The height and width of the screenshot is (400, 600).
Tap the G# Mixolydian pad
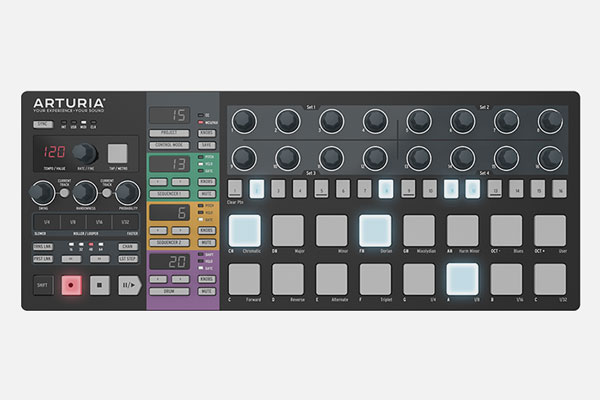pyautogui.click(x=419, y=230)
